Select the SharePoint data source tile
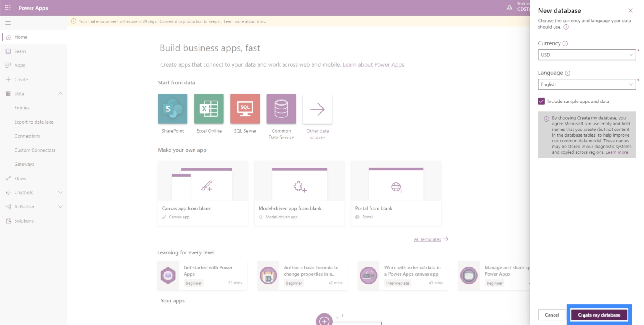This screenshot has height=325, width=644. pyautogui.click(x=172, y=109)
